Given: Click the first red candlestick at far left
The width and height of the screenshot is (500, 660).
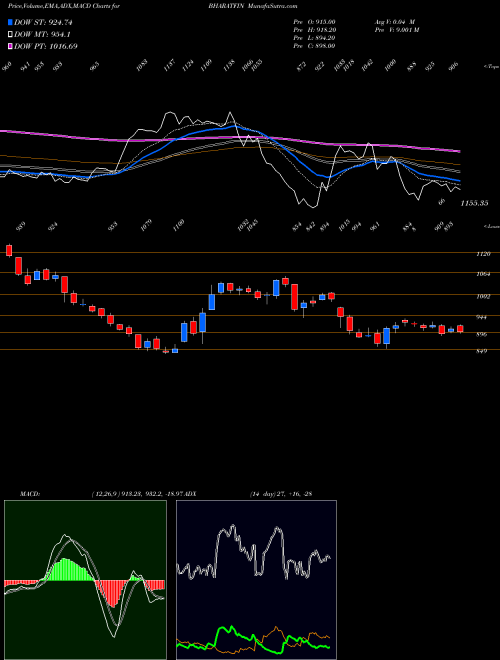Looking at the screenshot, I should pyautogui.click(x=9, y=250).
